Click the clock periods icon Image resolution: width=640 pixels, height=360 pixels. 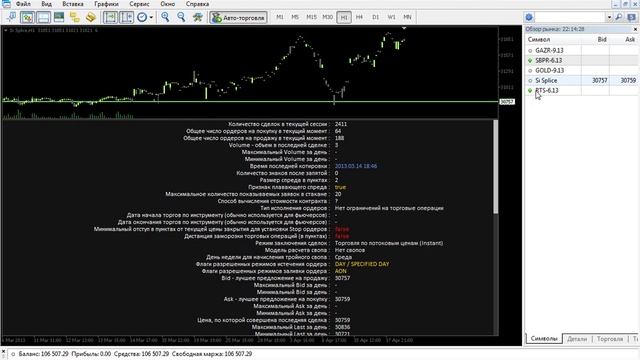[142, 17]
